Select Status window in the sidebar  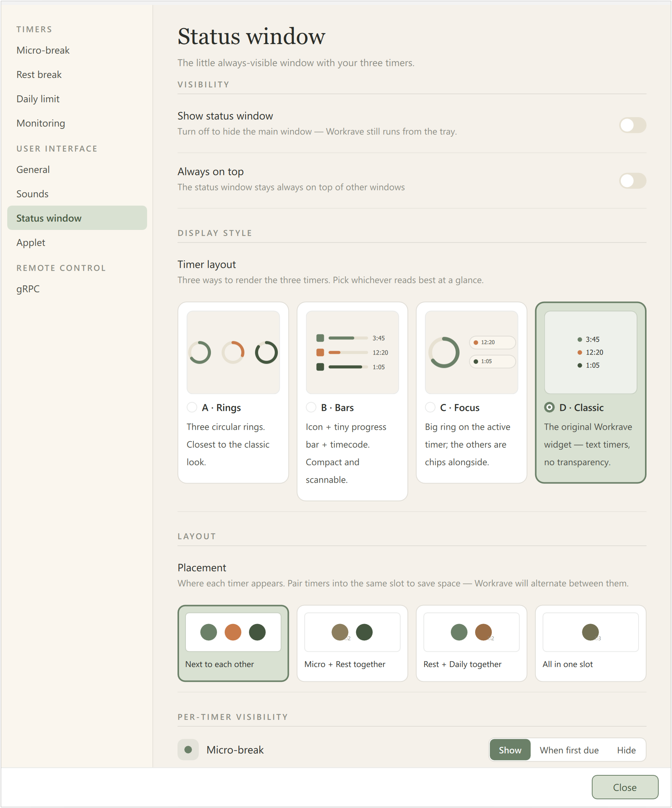pos(77,218)
